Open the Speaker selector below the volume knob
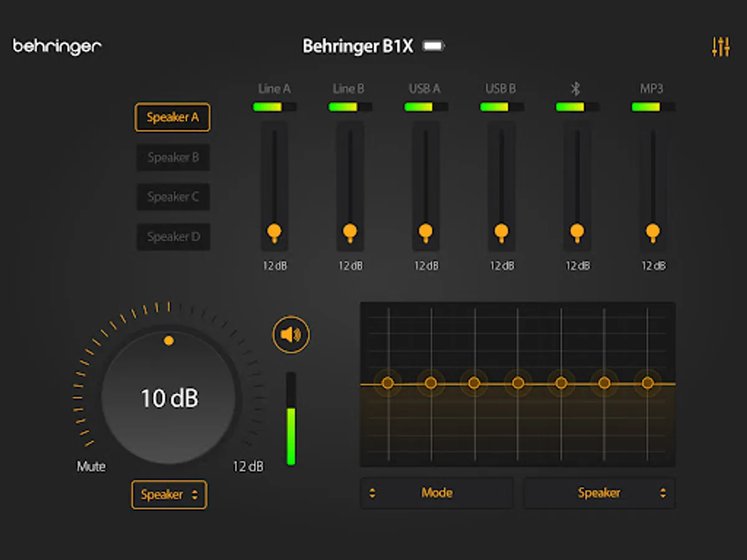Image resolution: width=747 pixels, height=560 pixels. coord(169,495)
